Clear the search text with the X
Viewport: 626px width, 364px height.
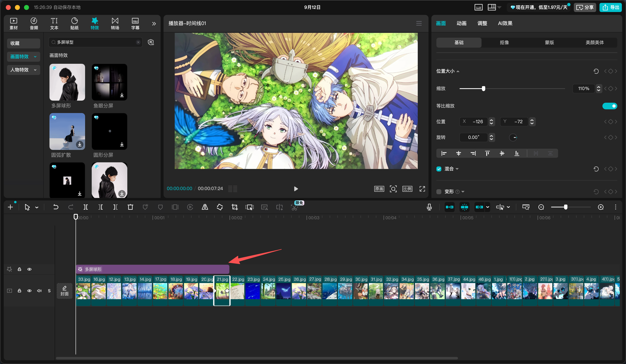[138, 42]
